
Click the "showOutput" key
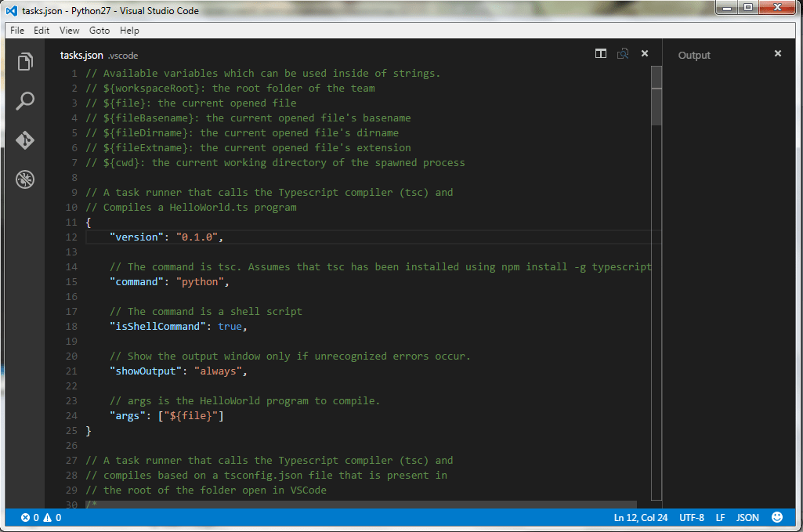click(146, 371)
